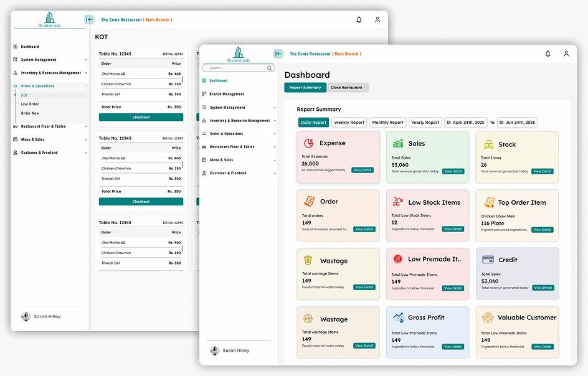Click the Gross Profit card icon
The image size is (588, 376).
[398, 317]
